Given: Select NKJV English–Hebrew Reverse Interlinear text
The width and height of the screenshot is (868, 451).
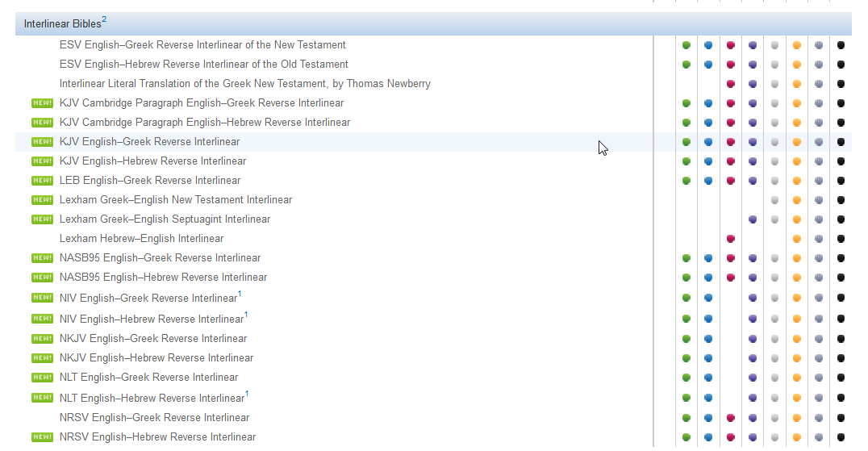Looking at the screenshot, I should coord(156,358).
